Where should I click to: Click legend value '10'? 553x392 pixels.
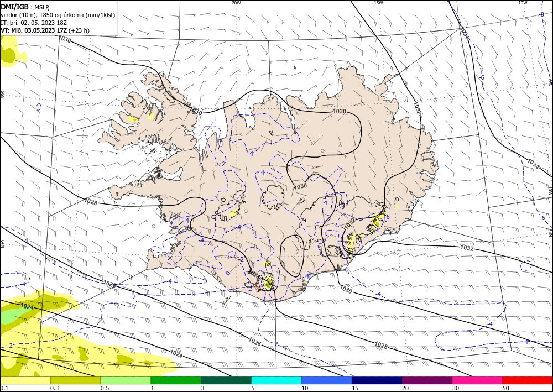(305, 388)
